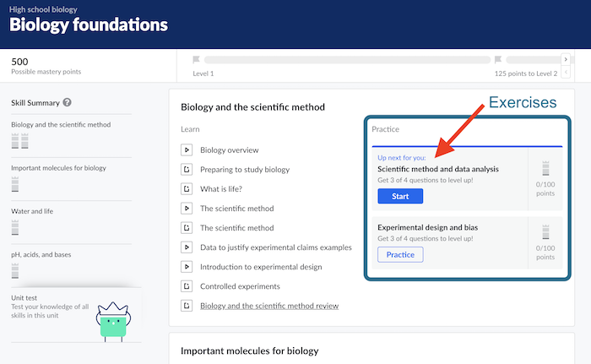This screenshot has width=591, height=364.
Task: Click the article icon beside Preparing to study biology
Action: click(187, 170)
